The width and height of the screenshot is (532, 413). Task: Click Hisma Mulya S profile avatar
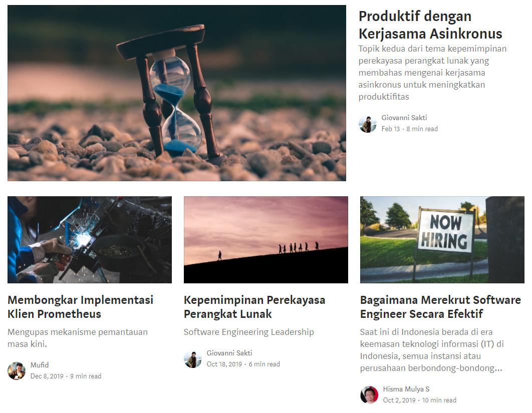(x=369, y=394)
